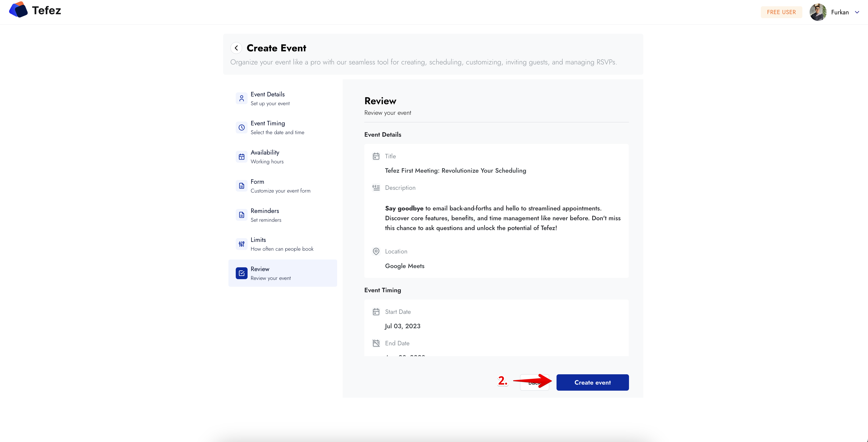Click the event title text
Viewport: 868px width, 442px height.
(456, 171)
